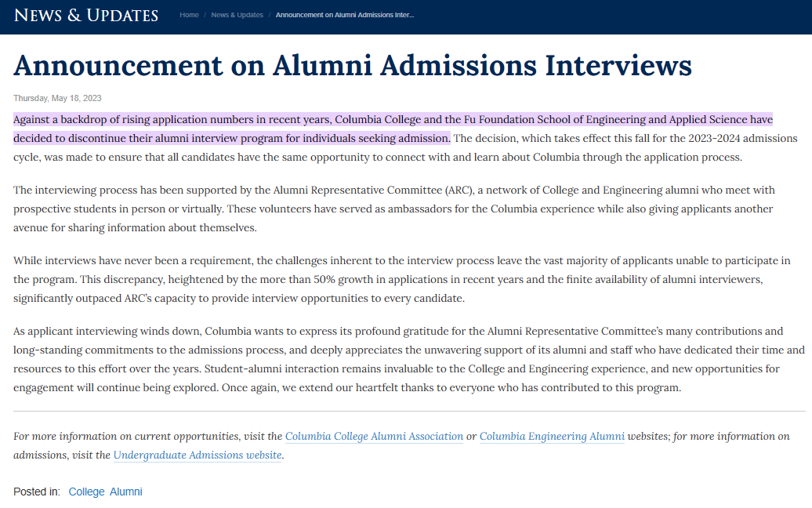This screenshot has height=508, width=812.
Task: Click the Thursday, May 18, 2023 date
Action: coord(57,99)
